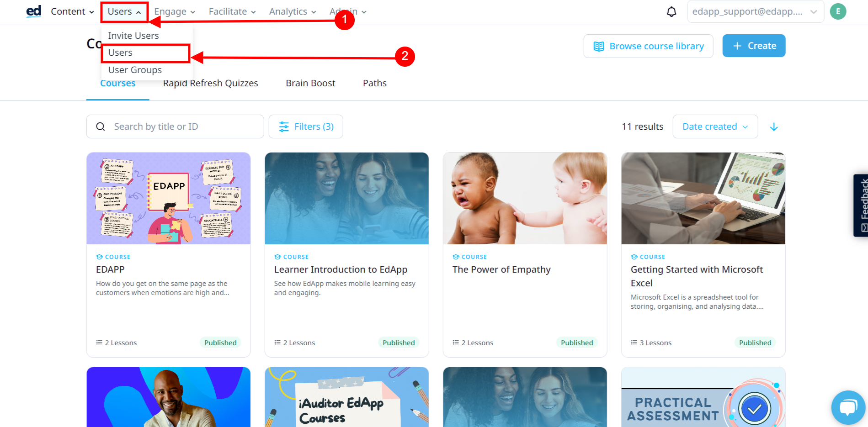Switch to the Brain Boost tab
Viewport: 868px width, 427px height.
click(310, 83)
